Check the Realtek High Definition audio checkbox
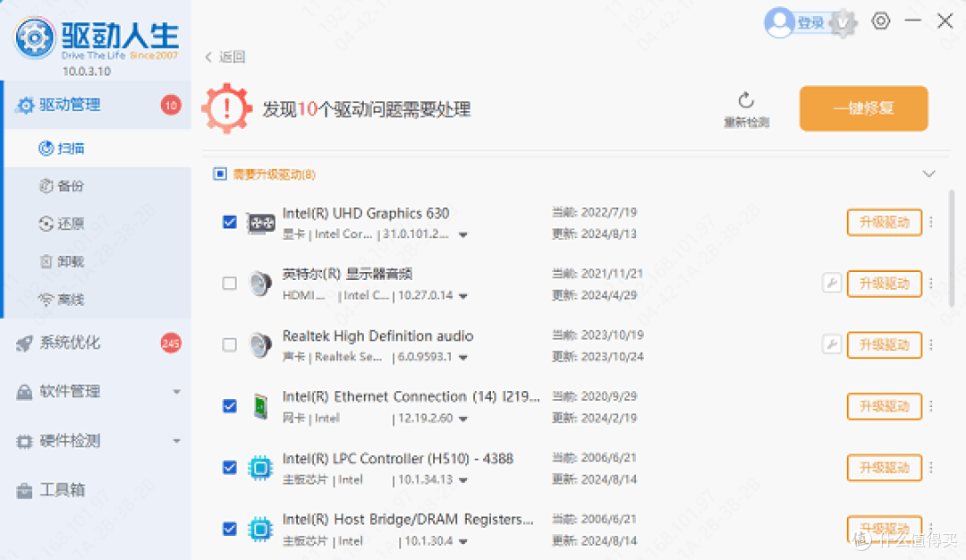The image size is (966, 560). click(229, 344)
